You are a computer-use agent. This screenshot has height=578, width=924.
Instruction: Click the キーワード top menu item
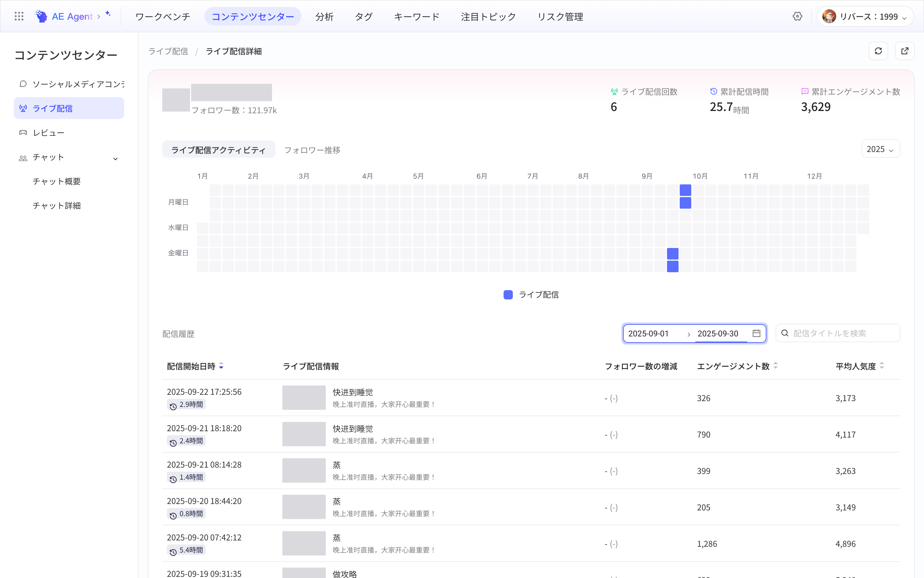coord(417,16)
